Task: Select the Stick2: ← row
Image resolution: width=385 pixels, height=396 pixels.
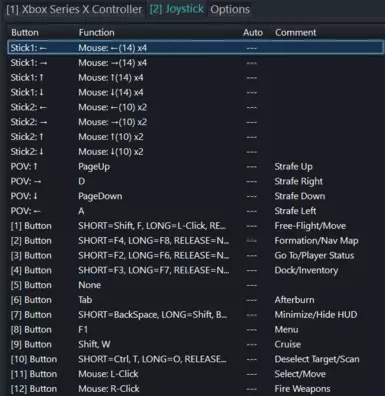Action: point(195,107)
